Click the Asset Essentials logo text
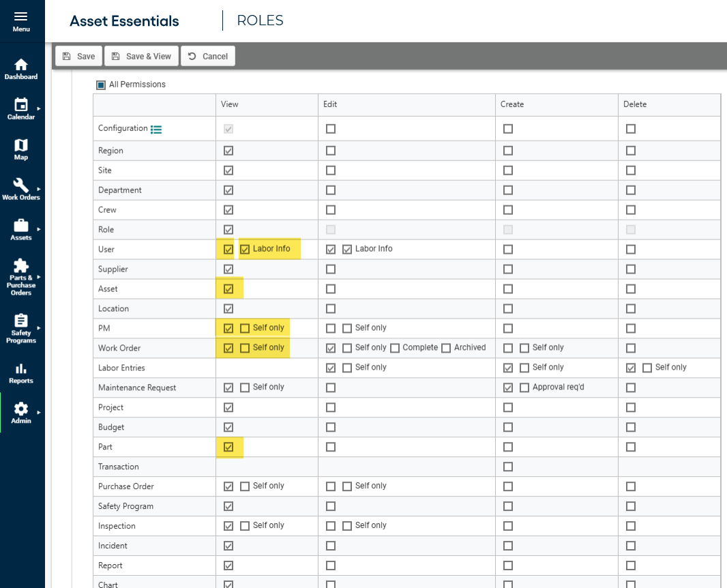Viewport: 727px width, 588px height. coord(124,21)
